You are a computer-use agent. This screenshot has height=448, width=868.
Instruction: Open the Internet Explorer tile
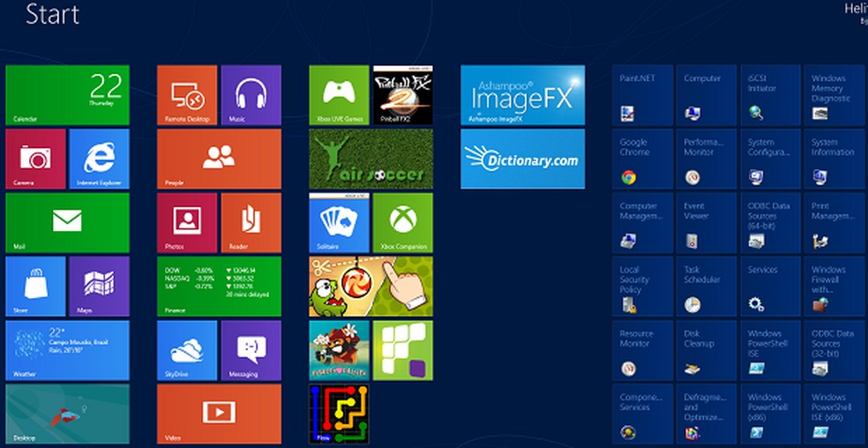(99, 159)
